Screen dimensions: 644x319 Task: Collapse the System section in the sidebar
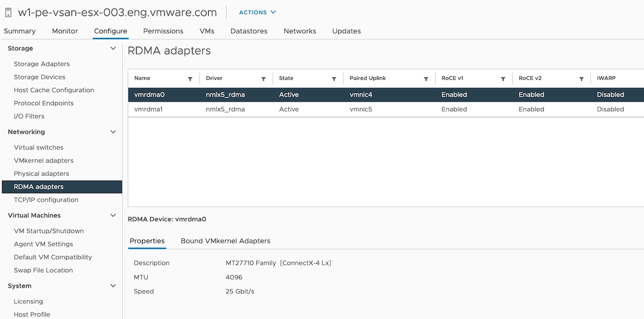(x=112, y=286)
